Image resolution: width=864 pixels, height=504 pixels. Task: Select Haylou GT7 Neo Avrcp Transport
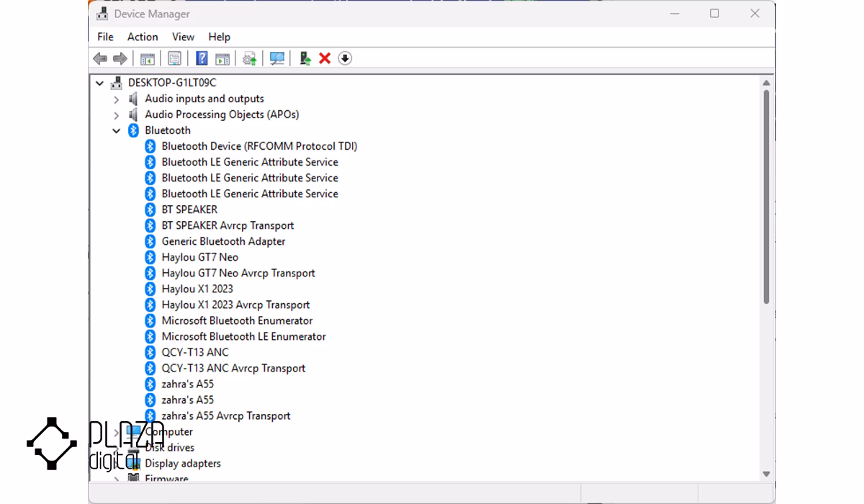(238, 273)
